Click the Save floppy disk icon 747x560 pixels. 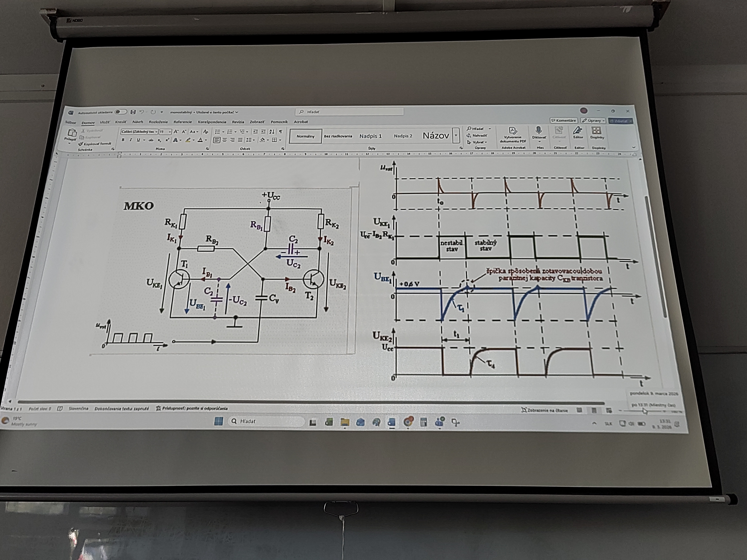(x=133, y=112)
